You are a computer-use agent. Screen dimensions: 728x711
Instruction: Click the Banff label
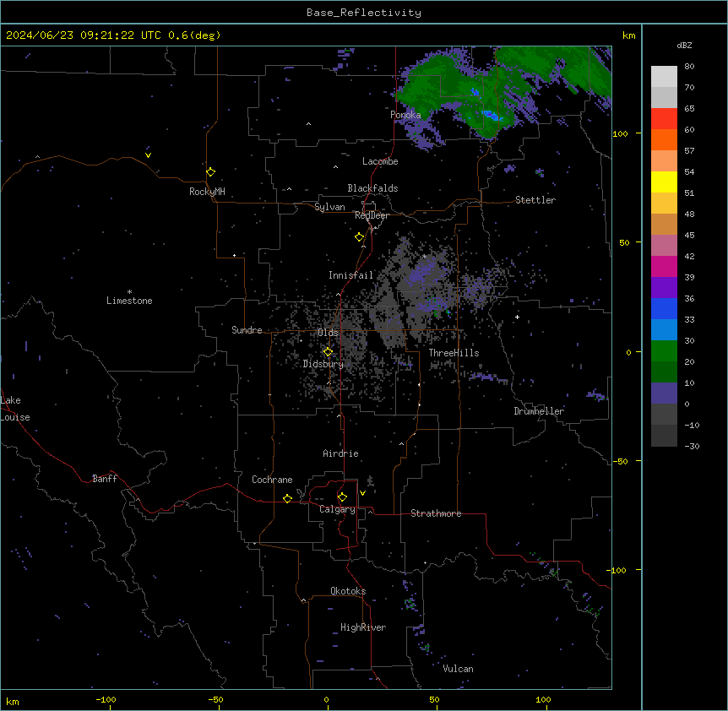coord(105,479)
